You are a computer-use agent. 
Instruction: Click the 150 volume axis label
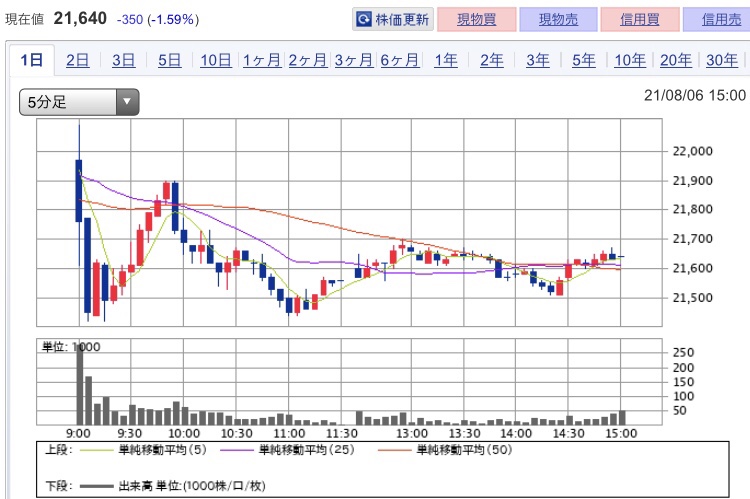683,382
